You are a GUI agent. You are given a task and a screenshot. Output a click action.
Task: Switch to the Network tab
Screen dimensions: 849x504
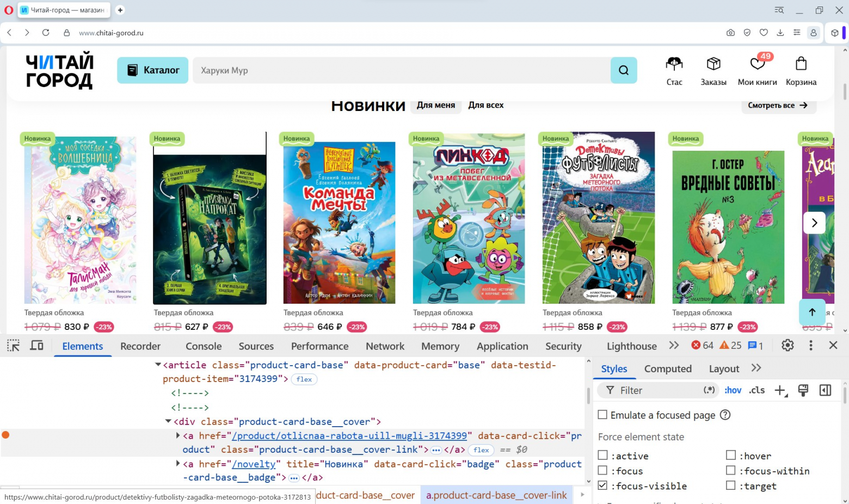(385, 346)
